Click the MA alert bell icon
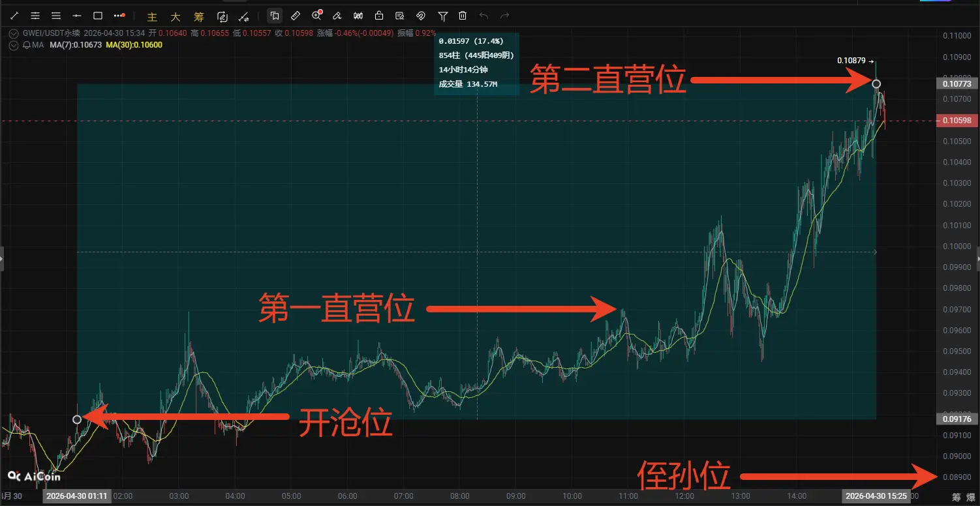 (27, 45)
